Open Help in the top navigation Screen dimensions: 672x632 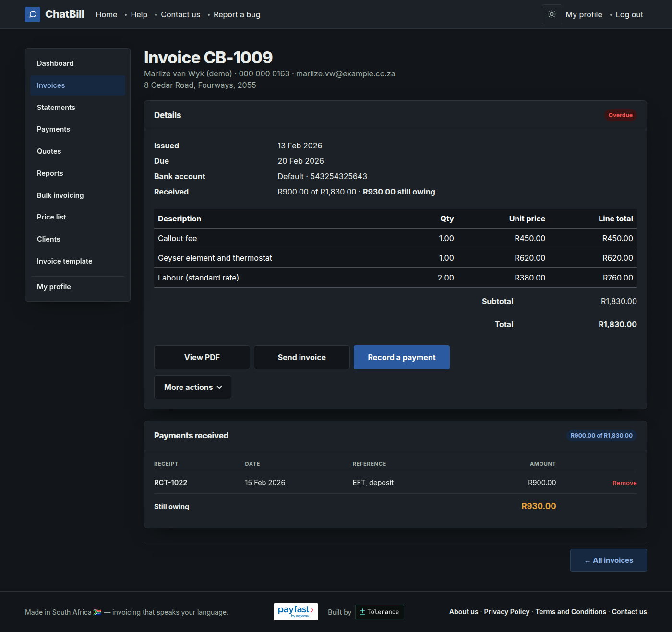point(139,14)
